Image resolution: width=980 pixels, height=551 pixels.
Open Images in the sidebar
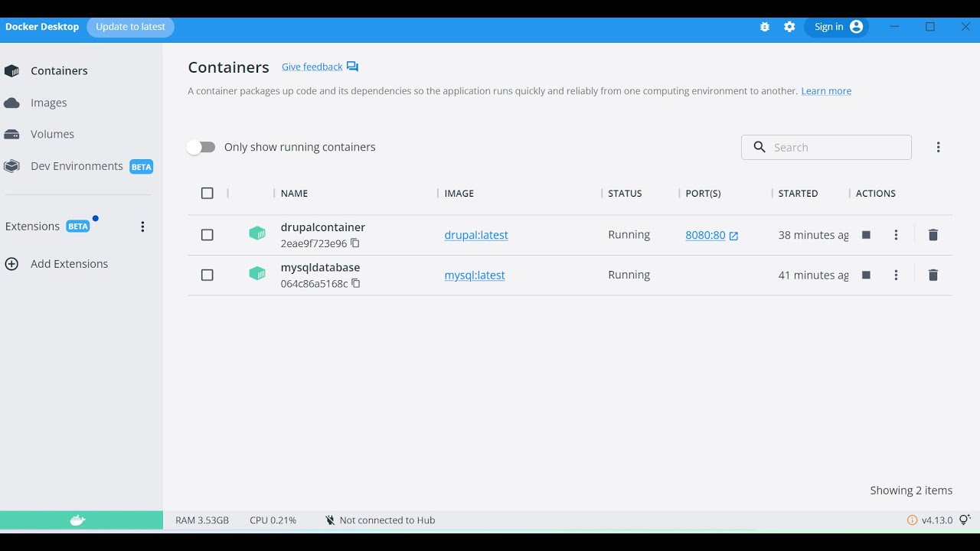(49, 103)
